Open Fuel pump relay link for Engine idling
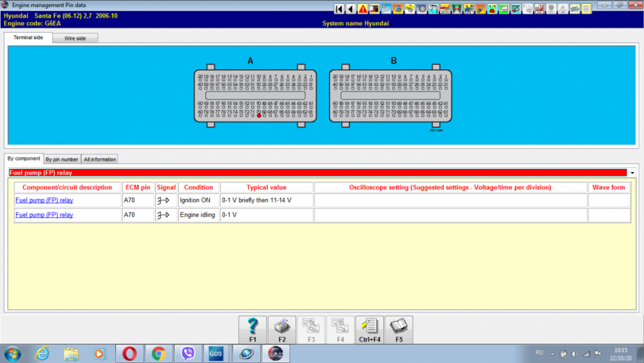Viewport: 644px width, 363px height. coord(44,215)
